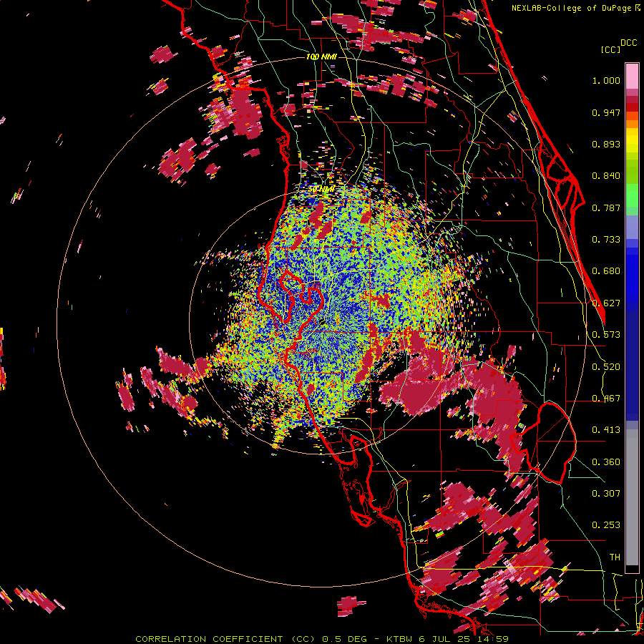Click the 0.360 value on the color scale
Screen dimensions: 644x644
(x=606, y=462)
